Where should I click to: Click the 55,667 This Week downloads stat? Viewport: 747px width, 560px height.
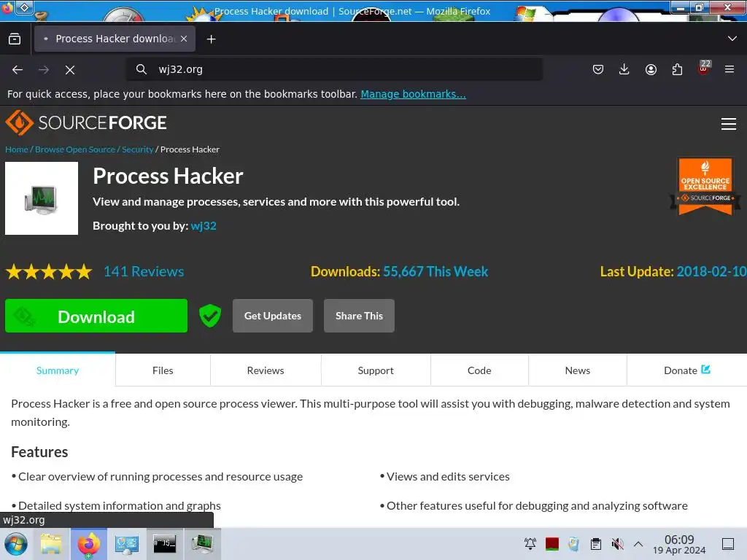tap(436, 271)
